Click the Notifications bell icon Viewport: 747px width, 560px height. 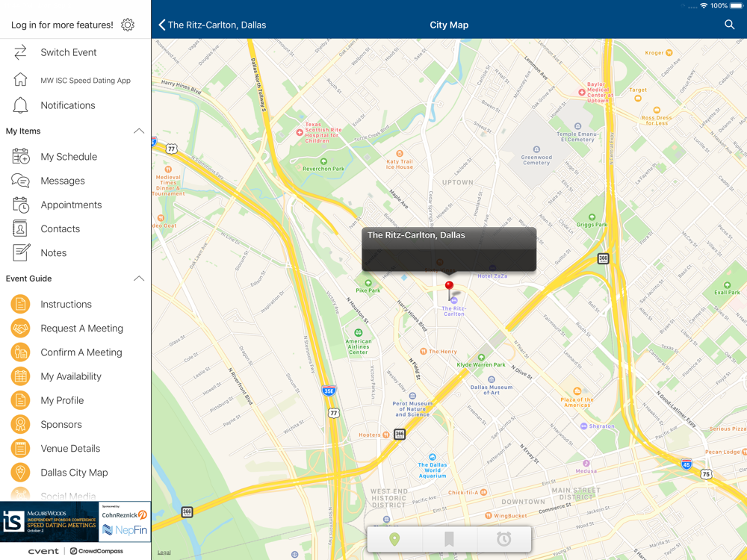(x=20, y=105)
